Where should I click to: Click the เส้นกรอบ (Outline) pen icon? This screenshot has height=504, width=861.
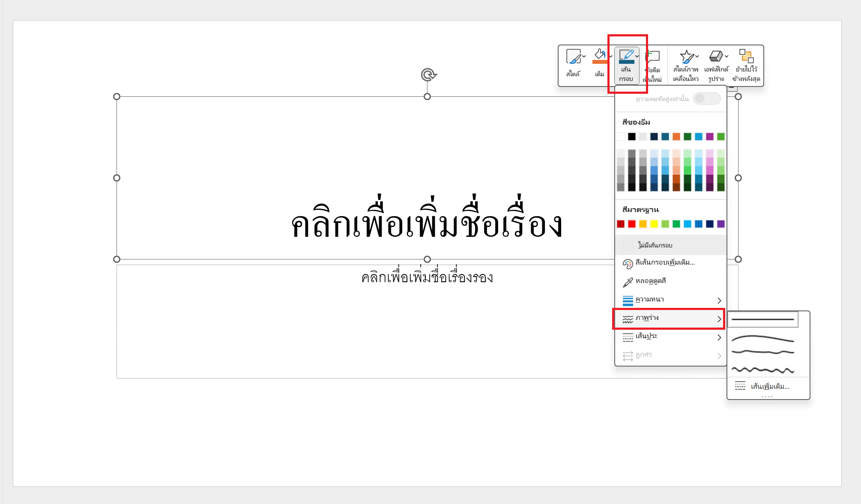click(x=626, y=55)
